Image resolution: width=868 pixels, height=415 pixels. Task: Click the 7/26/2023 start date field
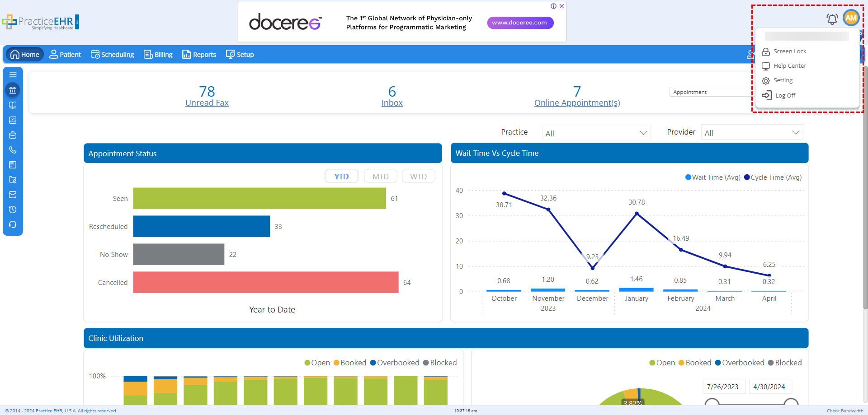pyautogui.click(x=723, y=387)
